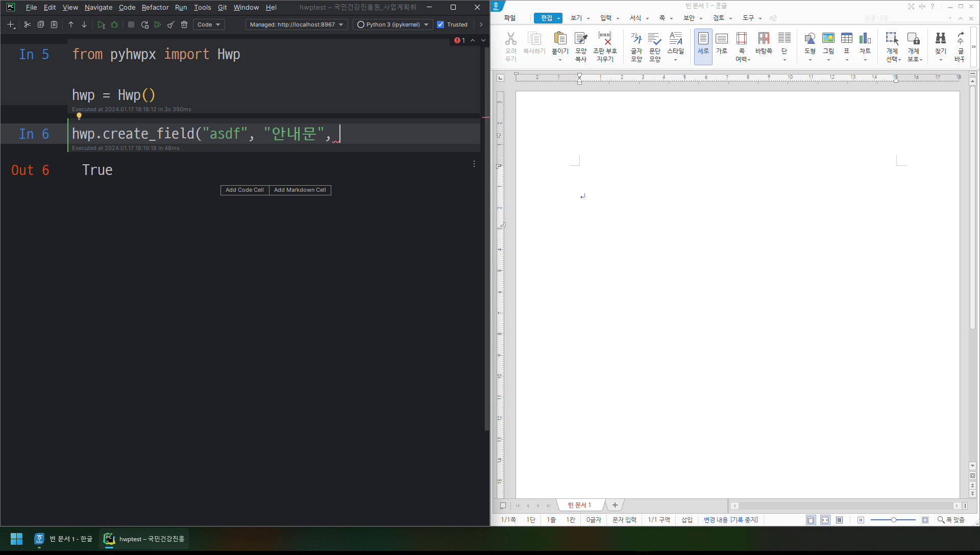Click the Delete Cell trash icon

184,24
